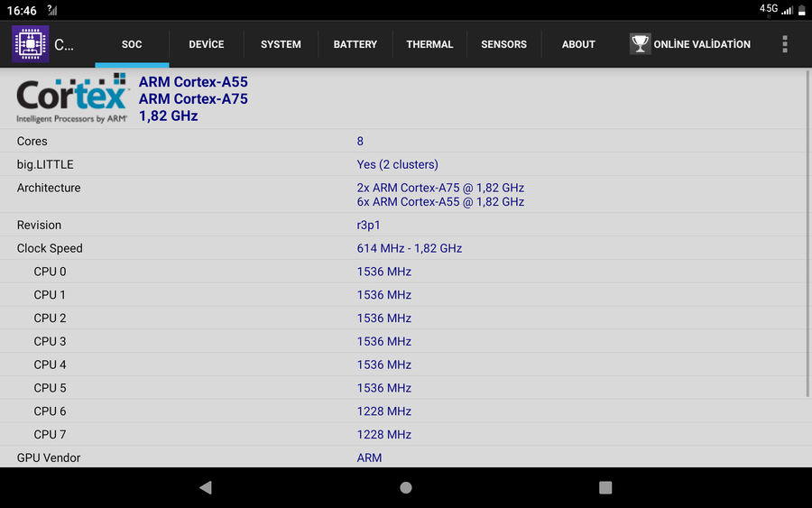
Task: Tap the CPU 5 row label
Action: [x=50, y=388]
